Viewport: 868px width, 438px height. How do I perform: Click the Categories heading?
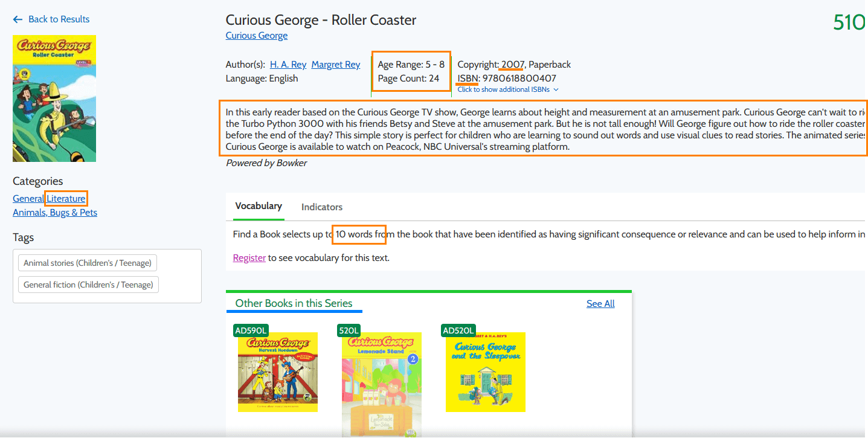tap(37, 181)
